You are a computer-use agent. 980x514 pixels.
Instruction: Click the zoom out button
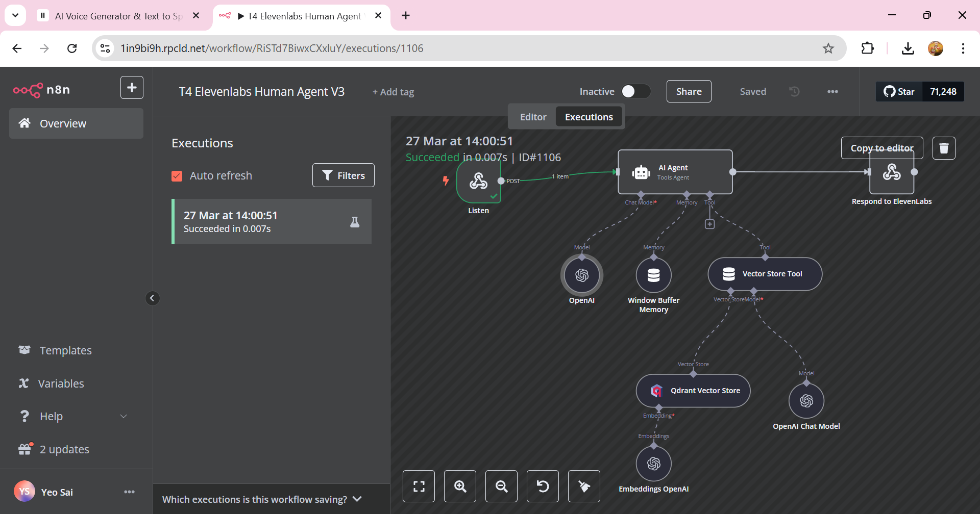click(501, 486)
